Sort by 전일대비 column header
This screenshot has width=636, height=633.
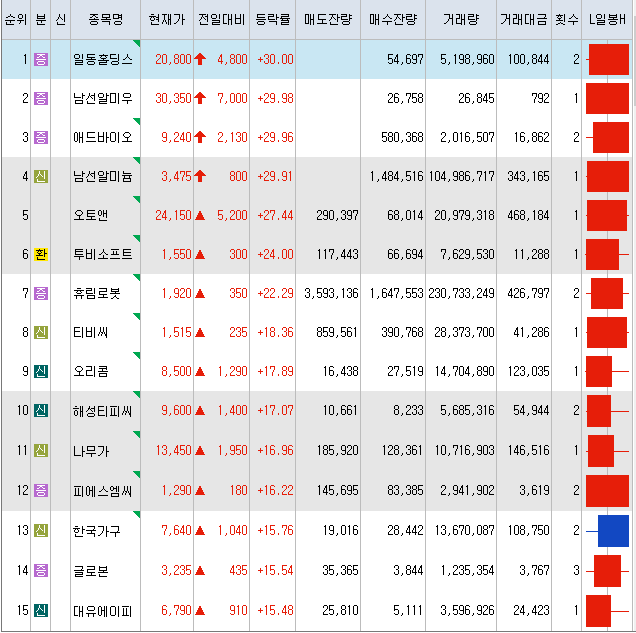coord(221,19)
